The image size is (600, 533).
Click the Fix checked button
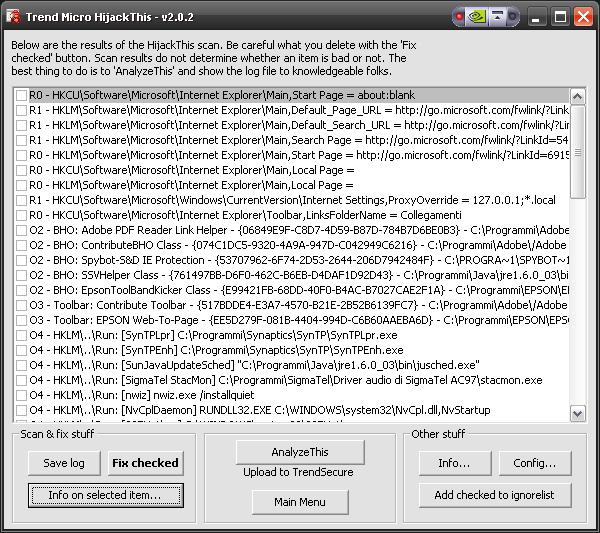145,463
